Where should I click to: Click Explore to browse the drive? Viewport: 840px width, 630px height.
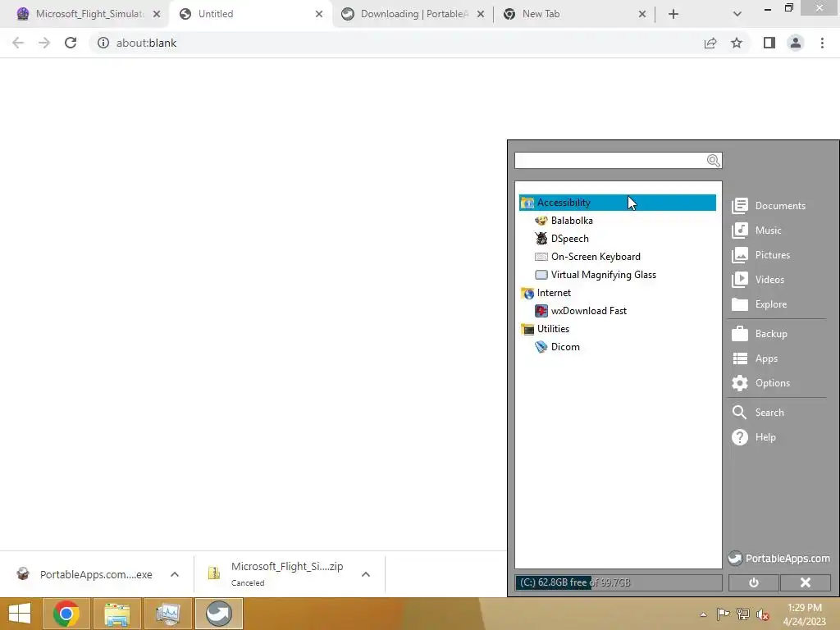click(759, 304)
